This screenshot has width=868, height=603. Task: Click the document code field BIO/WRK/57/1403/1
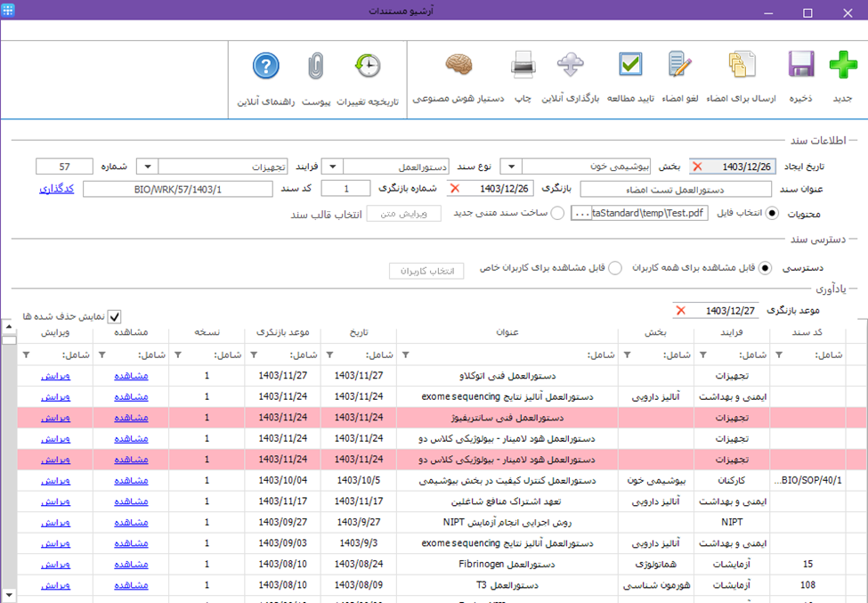178,190
